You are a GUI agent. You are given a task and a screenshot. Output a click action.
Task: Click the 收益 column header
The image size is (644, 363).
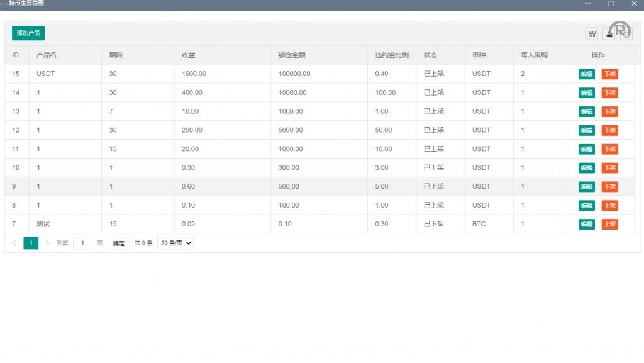pyautogui.click(x=189, y=55)
